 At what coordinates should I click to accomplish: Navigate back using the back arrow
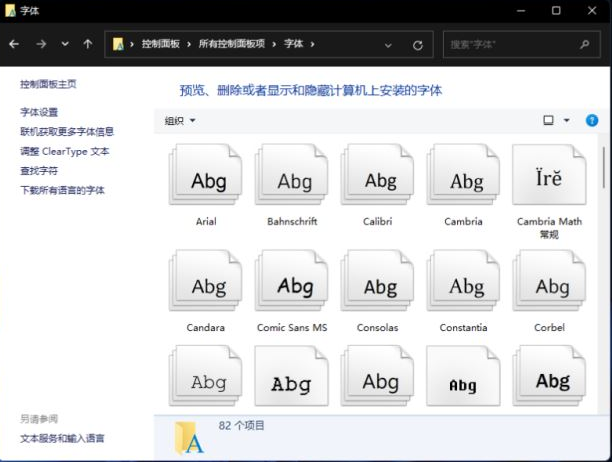pos(14,45)
